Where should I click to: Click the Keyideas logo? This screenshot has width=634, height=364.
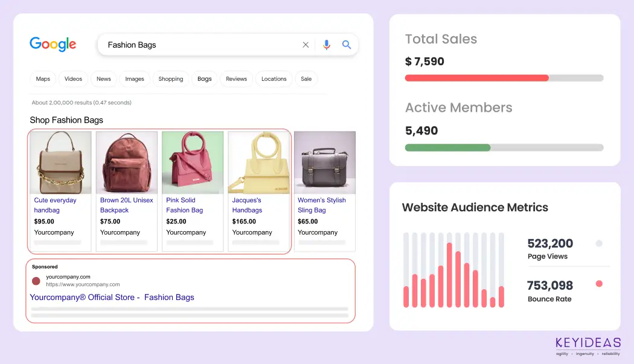(x=588, y=346)
